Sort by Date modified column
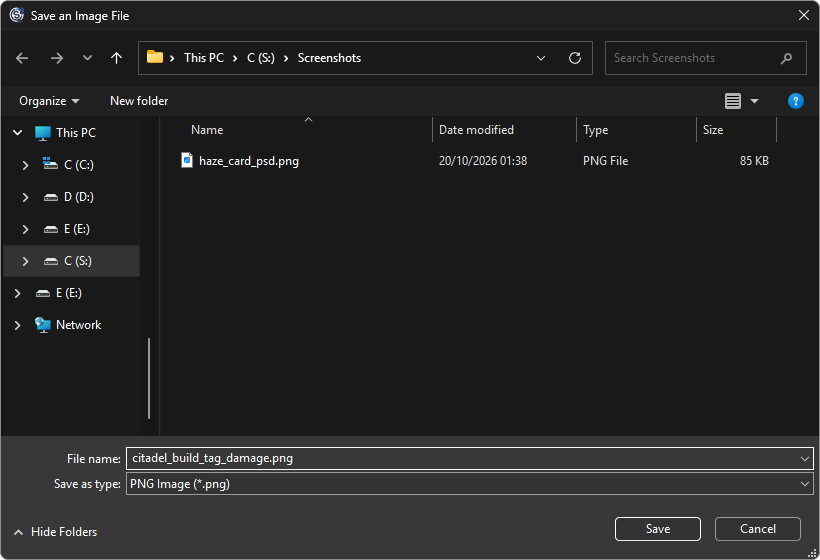This screenshot has height=560, width=820. 476,130
